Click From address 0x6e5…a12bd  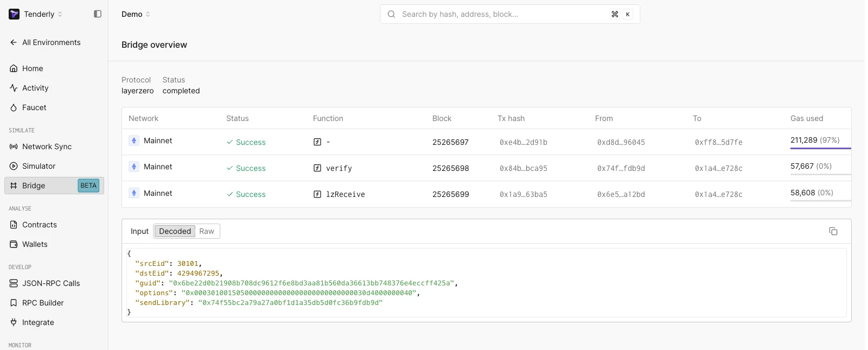coord(621,194)
